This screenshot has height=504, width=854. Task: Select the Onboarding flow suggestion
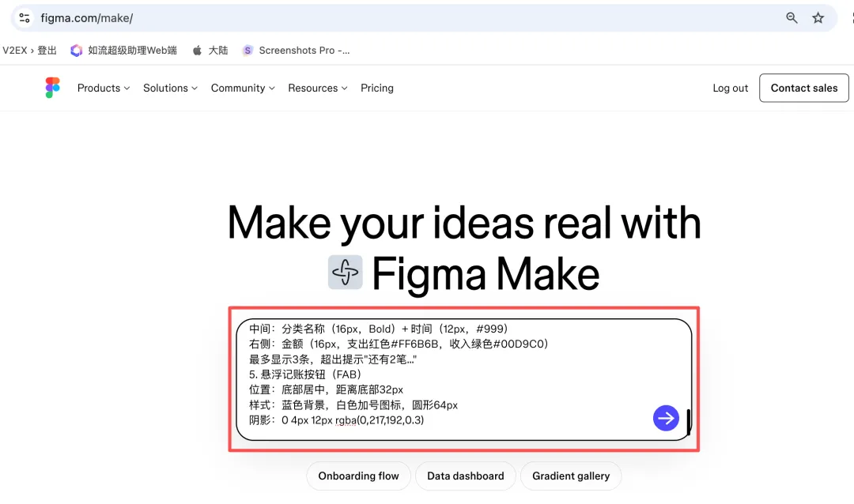coord(358,476)
